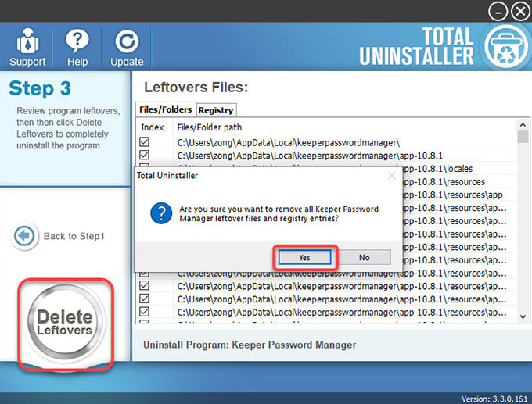Click the Version: 3.3.0.161 status text
Screen dimensions: 532x404
tap(494, 399)
